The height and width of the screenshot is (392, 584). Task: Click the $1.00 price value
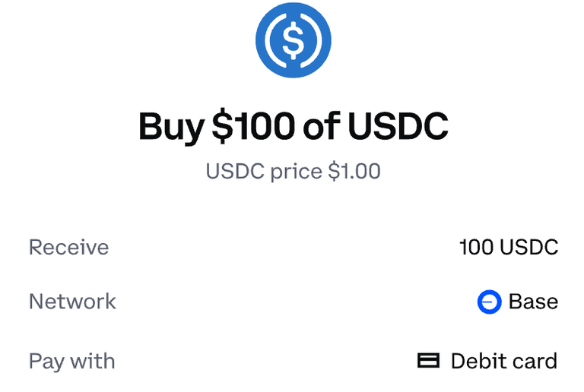coord(354,171)
